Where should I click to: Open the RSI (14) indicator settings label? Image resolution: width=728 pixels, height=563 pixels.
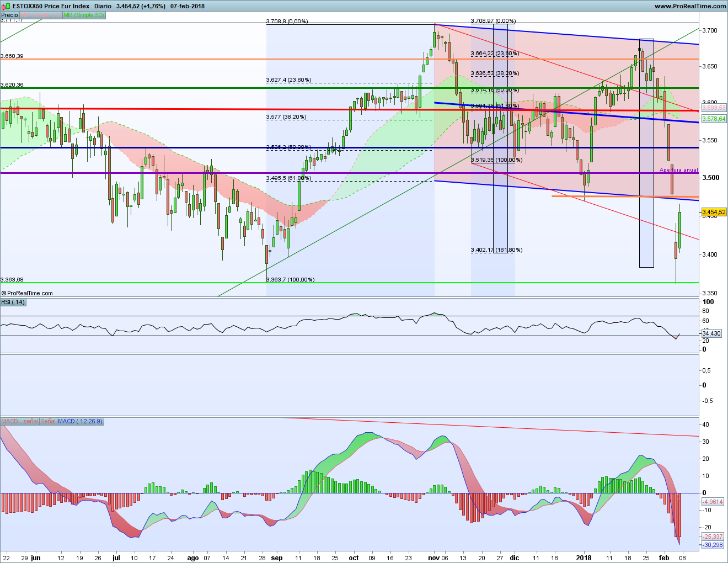[13, 302]
